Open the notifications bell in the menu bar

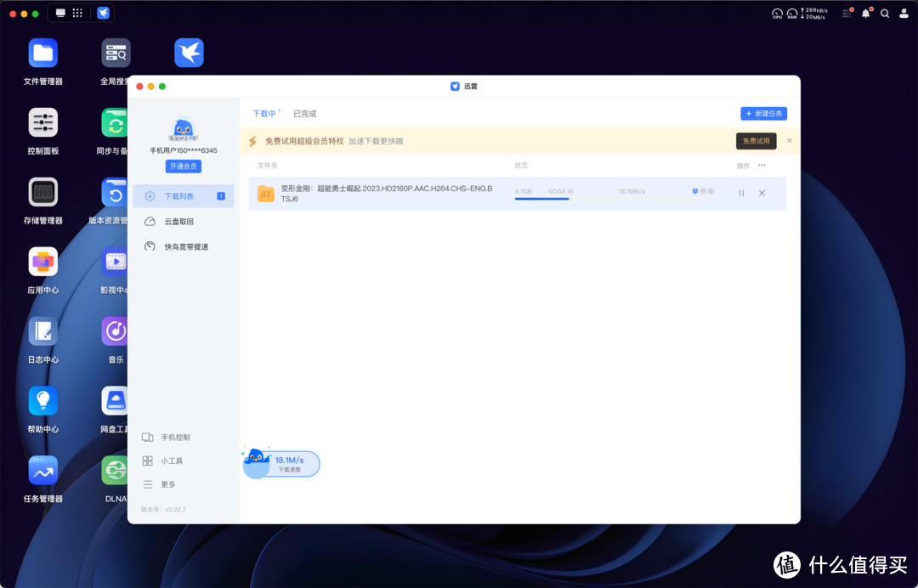(x=865, y=13)
